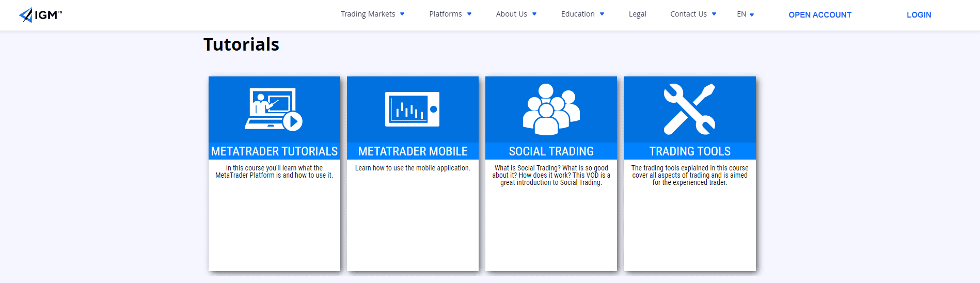Expand the Contact Us dropdown arrow
Image resolution: width=980 pixels, height=283 pixels.
click(x=714, y=14)
